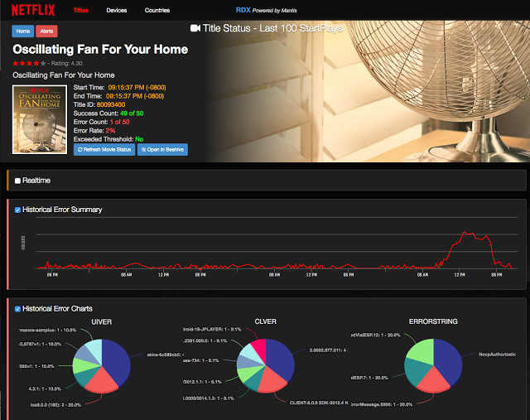Viewport: 530px width, 420px height.
Task: Click the Error Rate 2% value
Action: [x=110, y=131]
